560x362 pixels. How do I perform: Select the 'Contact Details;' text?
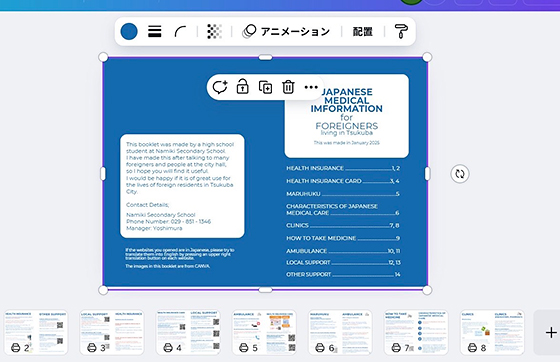(x=148, y=205)
